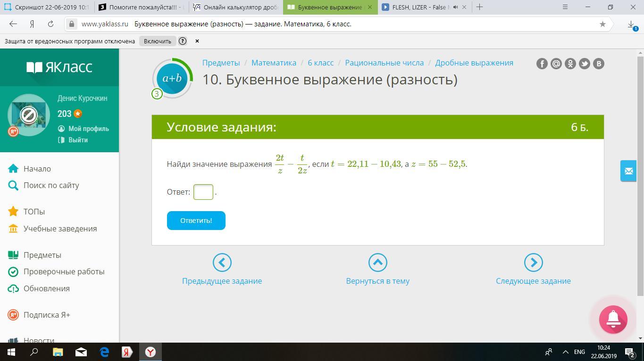Show hidden system tray icons

click(x=565, y=352)
